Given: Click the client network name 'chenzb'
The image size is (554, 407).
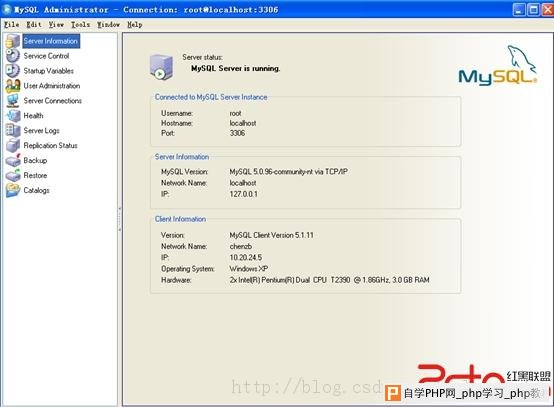Looking at the screenshot, I should (241, 246).
